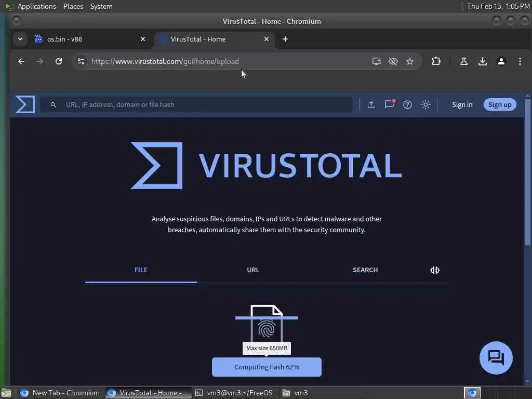
Task: Switch to vm3@vm3:~/FreeOS terminal in taskbar
Action: pyautogui.click(x=234, y=393)
